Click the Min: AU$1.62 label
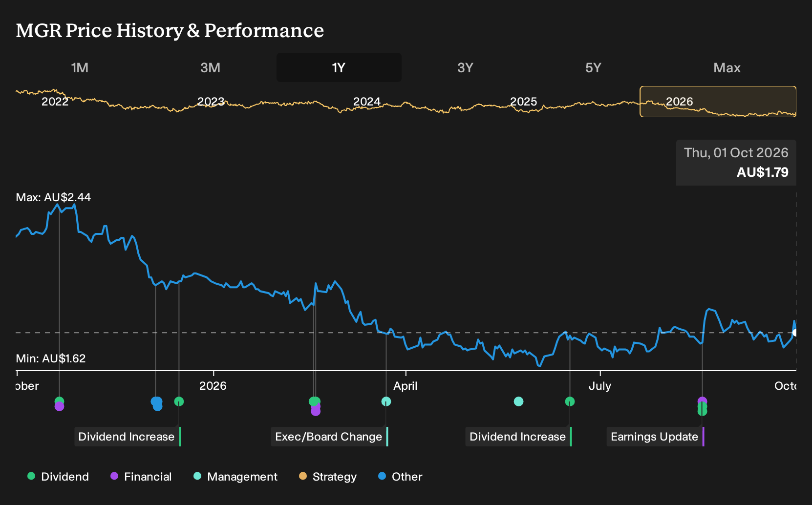The image size is (812, 505). 51,358
